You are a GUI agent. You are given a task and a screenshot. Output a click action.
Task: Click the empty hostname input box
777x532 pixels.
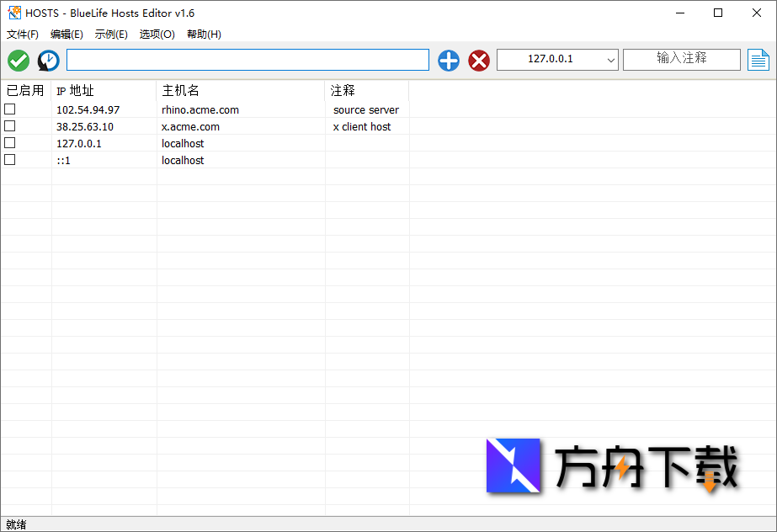(248, 60)
